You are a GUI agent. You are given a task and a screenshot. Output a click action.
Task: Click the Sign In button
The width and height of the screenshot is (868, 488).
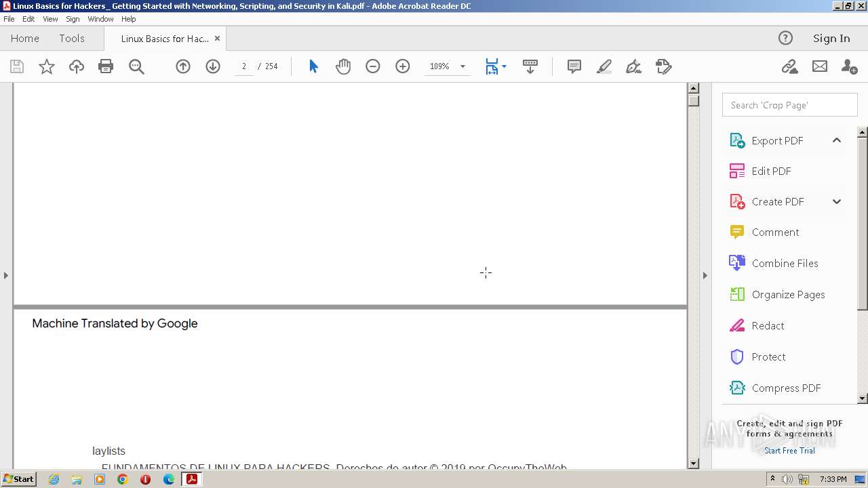[831, 38]
